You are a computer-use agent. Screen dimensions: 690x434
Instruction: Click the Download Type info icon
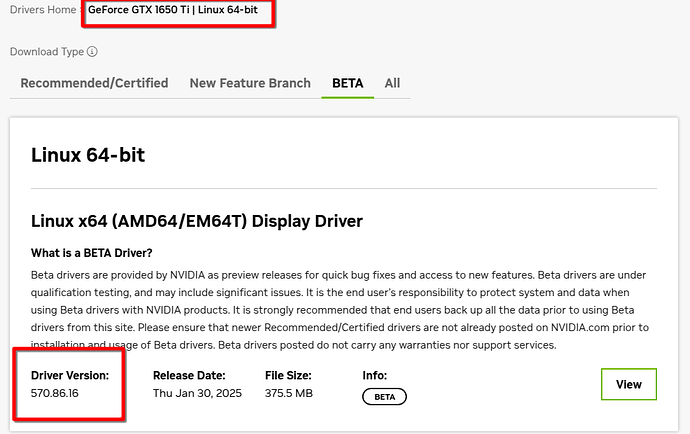[x=92, y=51]
